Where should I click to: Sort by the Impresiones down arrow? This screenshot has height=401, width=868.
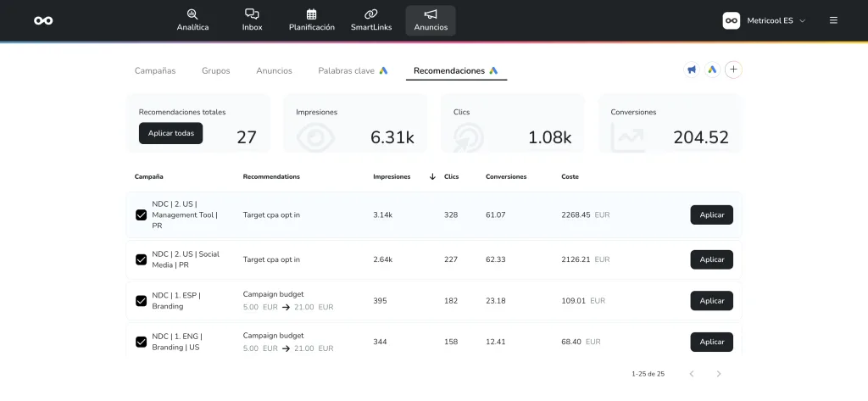[x=432, y=177]
